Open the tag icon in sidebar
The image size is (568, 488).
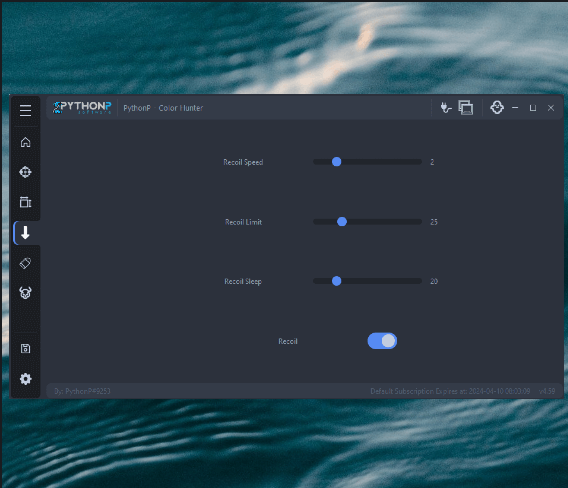(25, 263)
